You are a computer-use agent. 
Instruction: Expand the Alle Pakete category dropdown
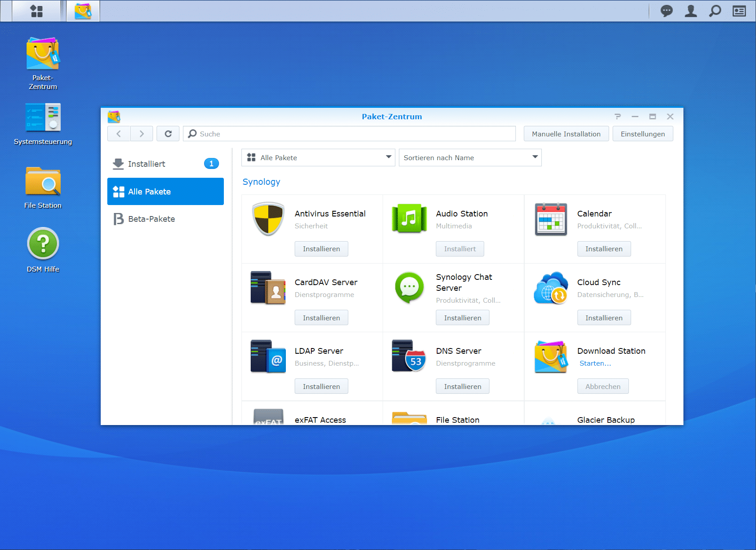coord(318,158)
